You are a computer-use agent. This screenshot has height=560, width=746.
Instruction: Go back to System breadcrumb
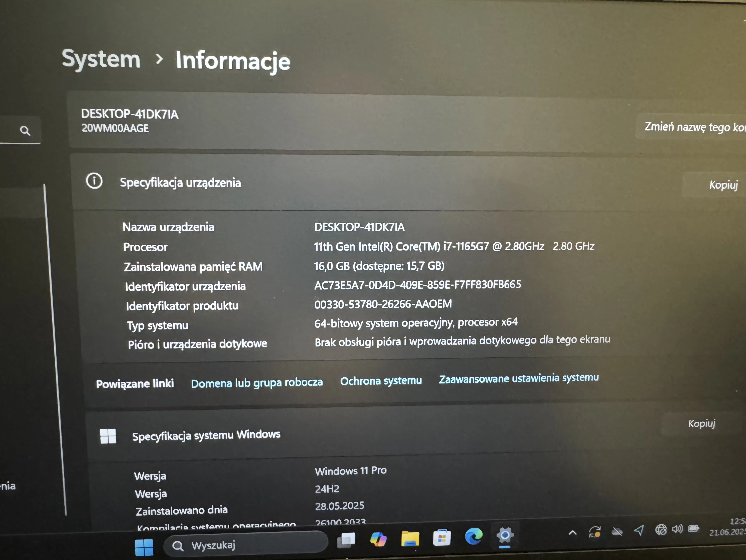(101, 59)
